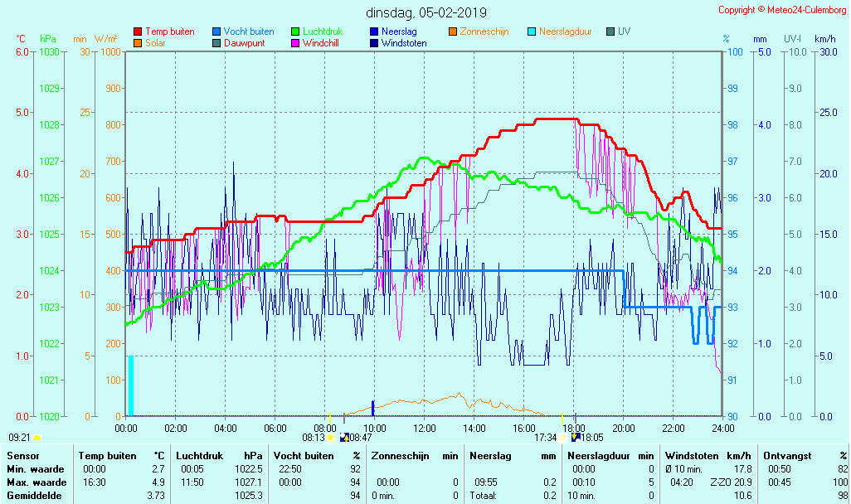
Task: Click the magenta Windchill legend square
Action: coord(295,43)
